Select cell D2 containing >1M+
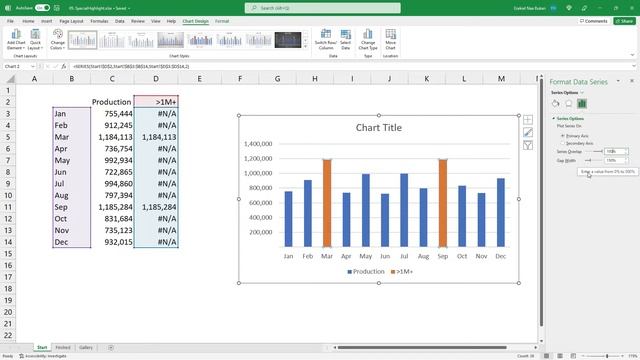Viewport: 640px width, 360px height. 156,102
